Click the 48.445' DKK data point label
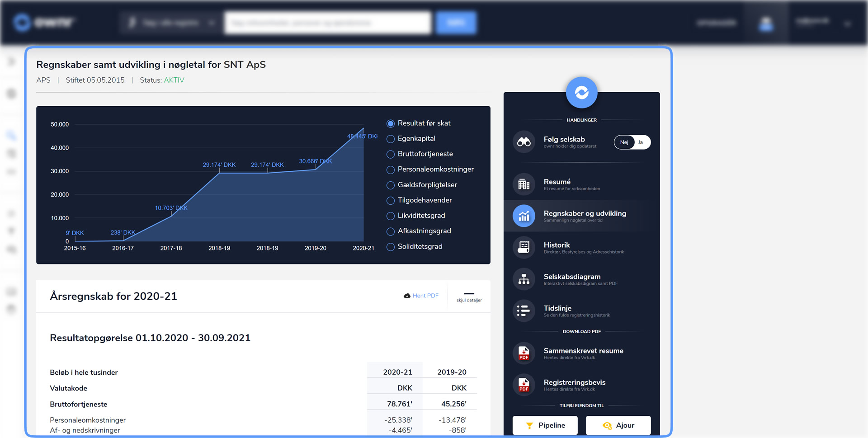868x438 pixels. pyautogui.click(x=362, y=136)
